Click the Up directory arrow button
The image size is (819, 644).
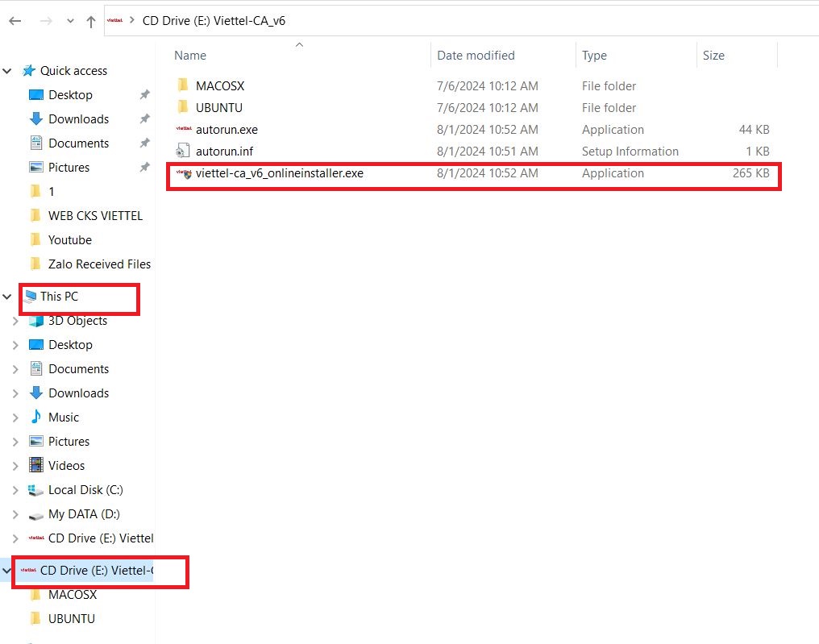pyautogui.click(x=90, y=21)
